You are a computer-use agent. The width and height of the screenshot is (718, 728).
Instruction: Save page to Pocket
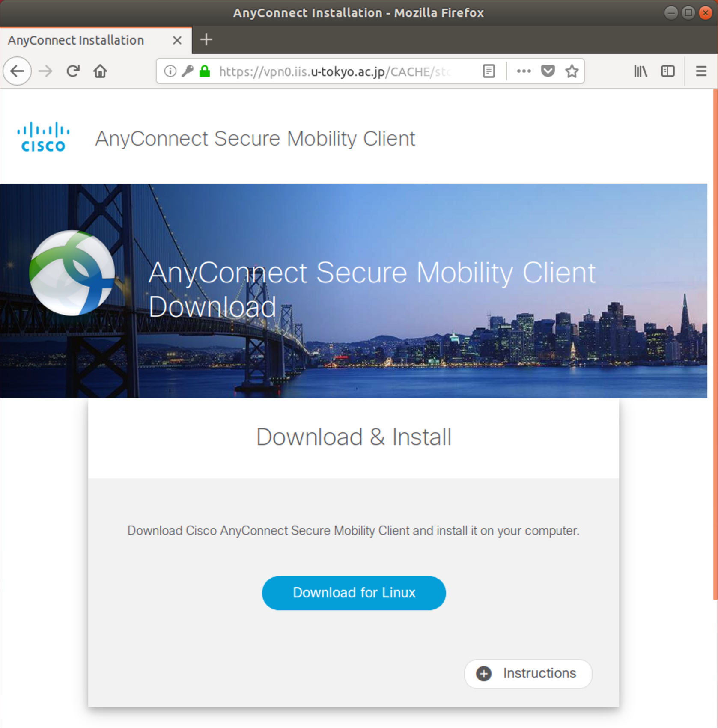548,71
